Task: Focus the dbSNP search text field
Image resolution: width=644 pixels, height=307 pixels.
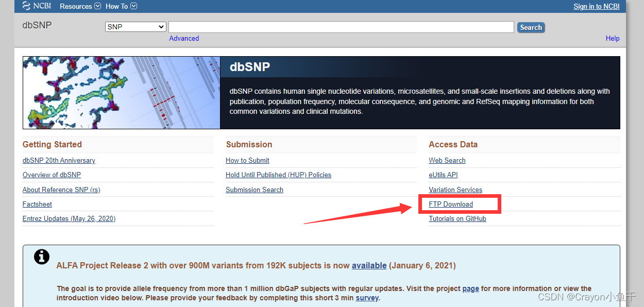Action: click(x=341, y=27)
